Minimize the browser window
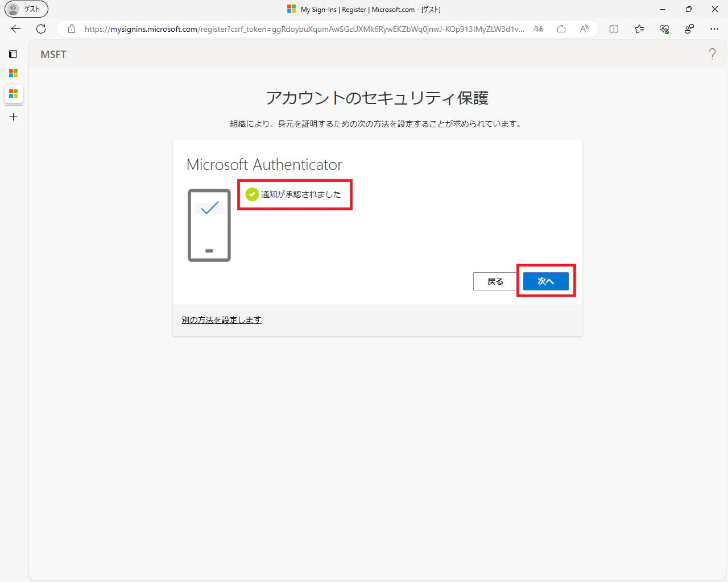Screen dimensions: 728x582 click(x=663, y=9)
